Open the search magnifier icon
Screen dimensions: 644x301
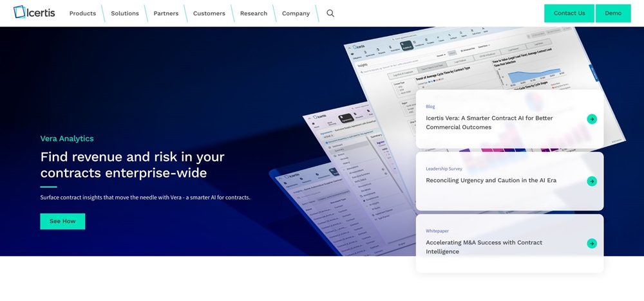[330, 14]
